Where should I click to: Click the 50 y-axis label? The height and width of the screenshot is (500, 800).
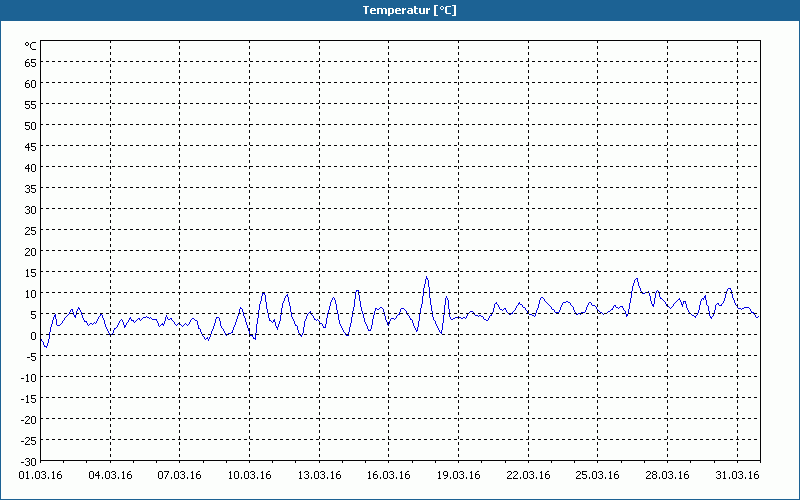point(31,126)
